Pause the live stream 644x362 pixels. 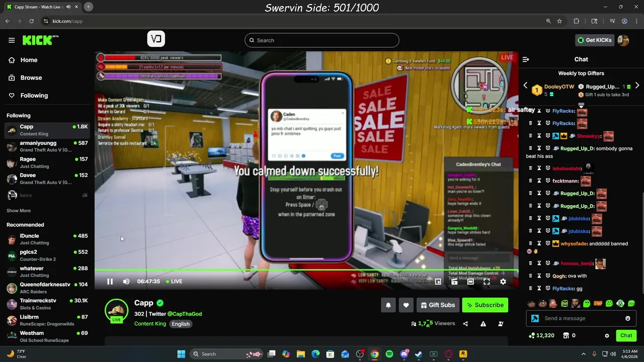pyautogui.click(x=110, y=282)
